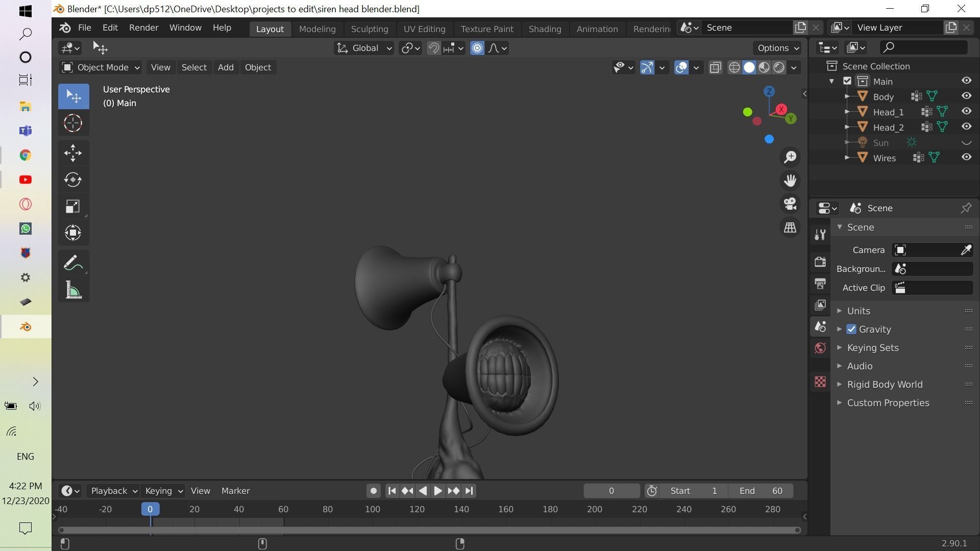Image resolution: width=980 pixels, height=551 pixels.
Task: Select solid viewport shading
Action: 749,67
